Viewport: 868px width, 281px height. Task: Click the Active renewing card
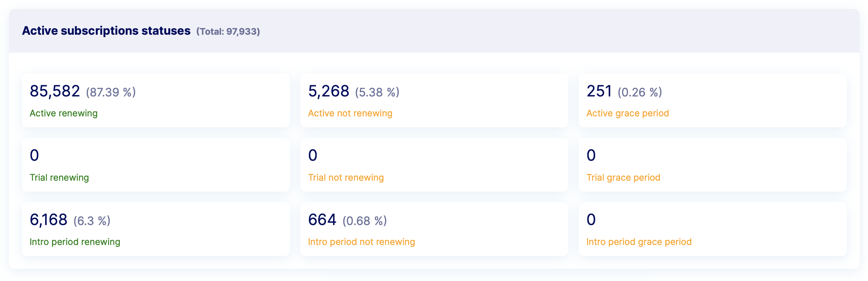click(156, 100)
